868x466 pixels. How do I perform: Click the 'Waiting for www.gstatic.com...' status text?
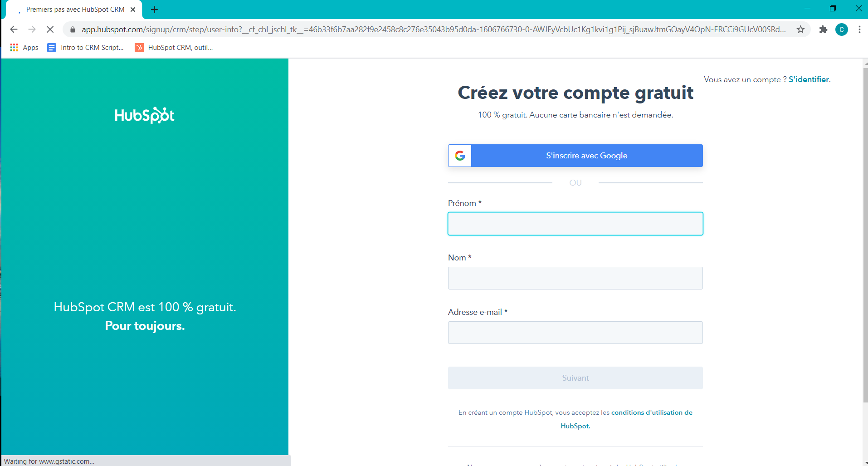pyautogui.click(x=49, y=461)
